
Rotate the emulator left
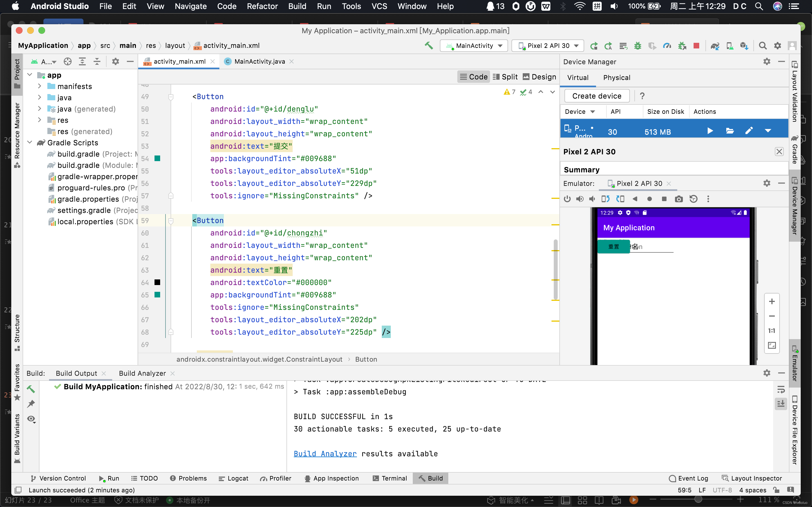click(x=605, y=199)
